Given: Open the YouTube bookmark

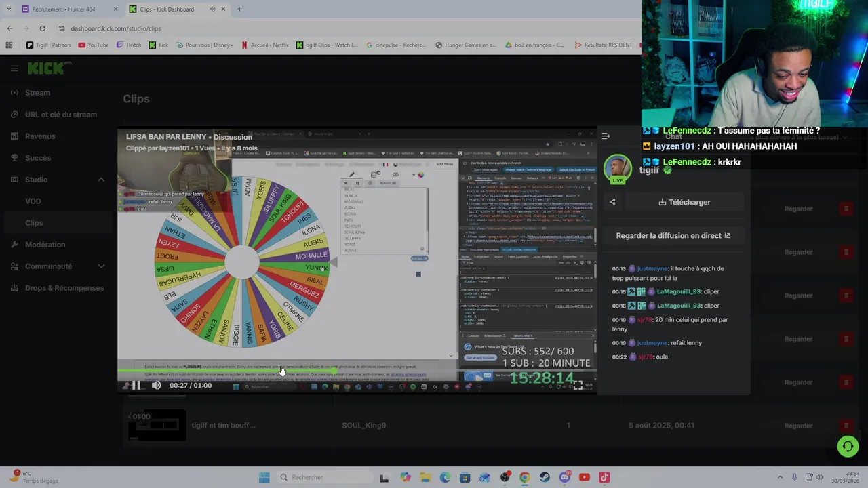Looking at the screenshot, I should pos(94,45).
